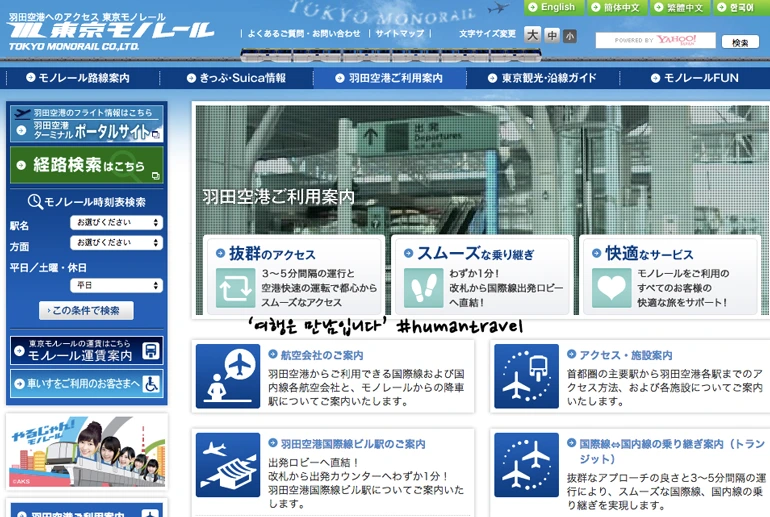Open モノレール運賃案内 banner
The height and width of the screenshot is (517, 770).
coord(87,350)
